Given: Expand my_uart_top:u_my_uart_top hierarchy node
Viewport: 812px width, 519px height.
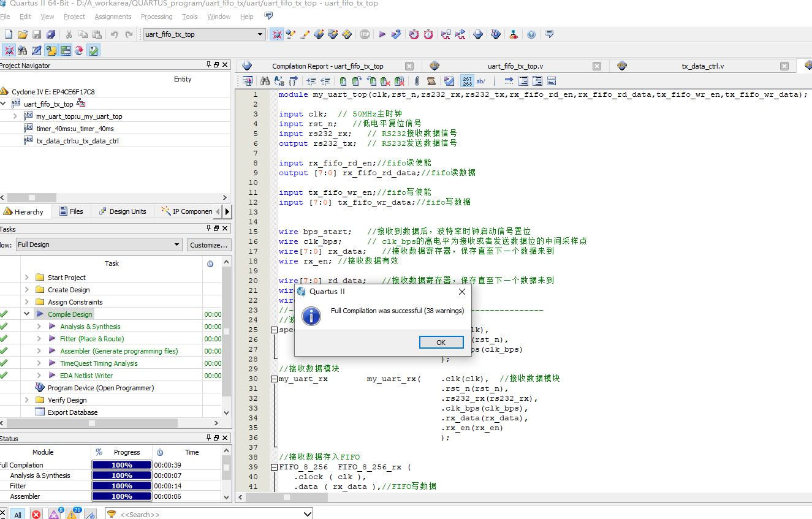Looking at the screenshot, I should [15, 116].
